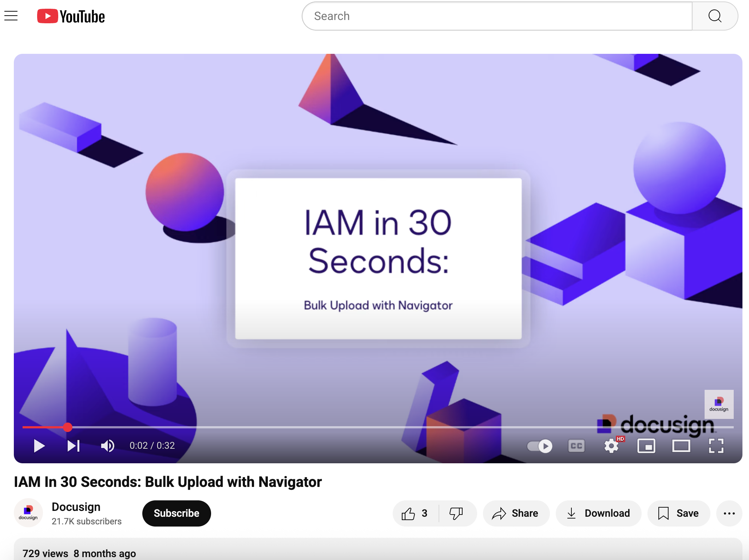This screenshot has height=560, width=749.
Task: Enter fullscreen mode
Action: [716, 446]
